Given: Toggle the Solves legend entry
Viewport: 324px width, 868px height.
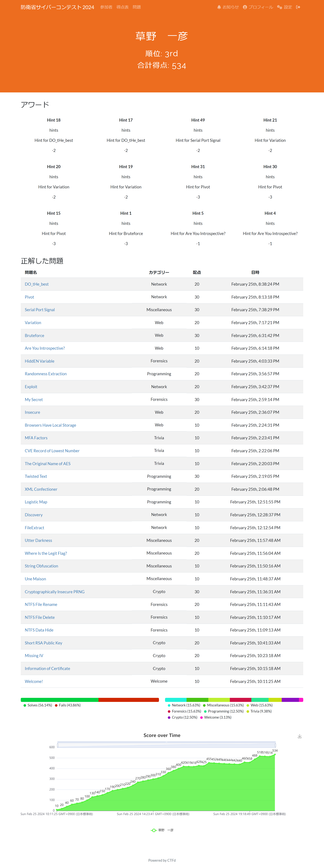Looking at the screenshot, I should pyautogui.click(x=37, y=705).
